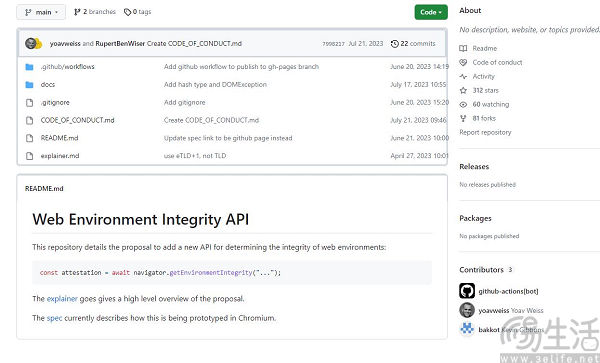This screenshot has height=363, width=600.
Task: View the 81 forks list
Action: [x=484, y=119]
